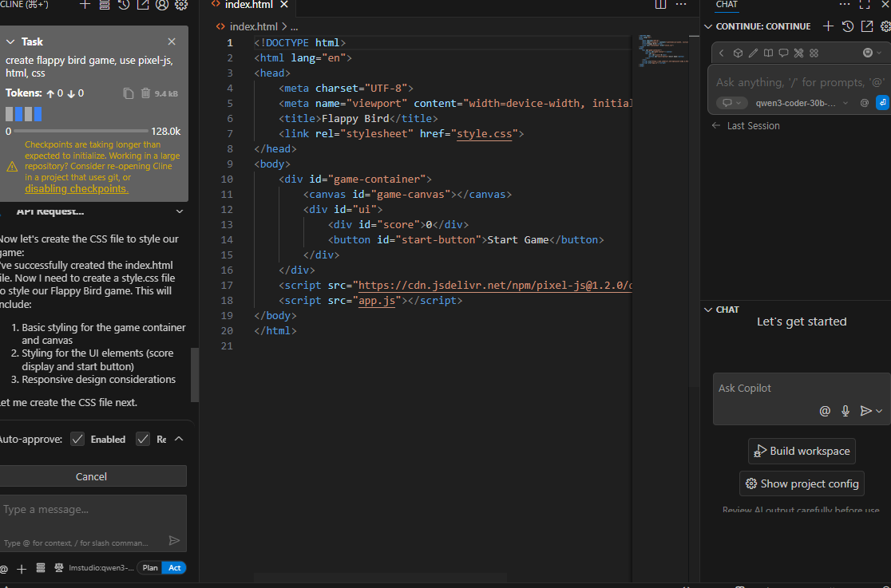Focus the Type a message input
891x588 pixels.
point(92,510)
